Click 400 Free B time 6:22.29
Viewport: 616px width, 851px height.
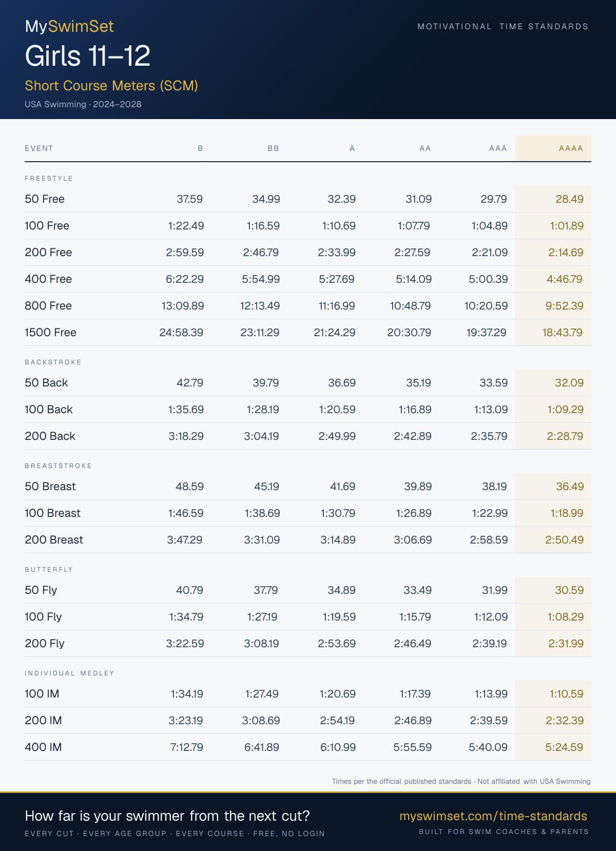click(185, 279)
